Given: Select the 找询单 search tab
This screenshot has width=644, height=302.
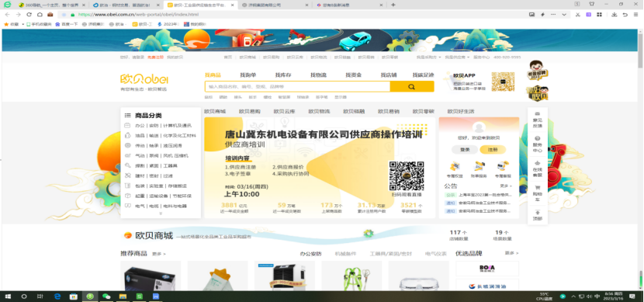Looking at the screenshot, I should point(248,75).
